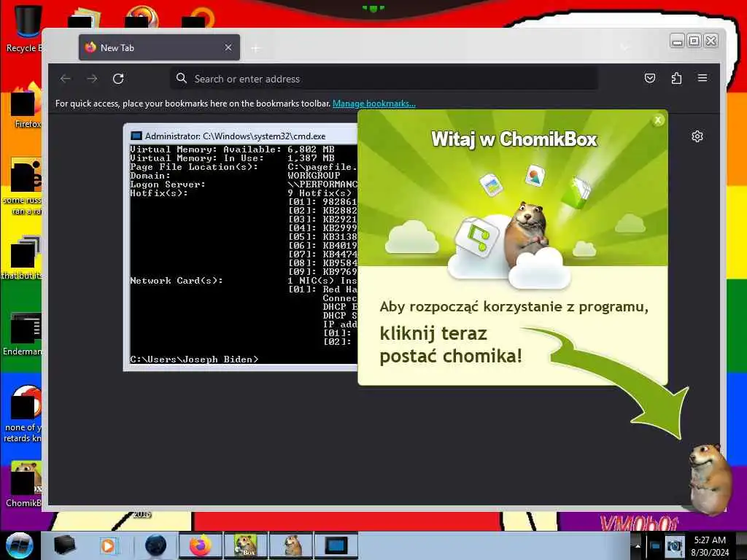Viewport: 747px width, 560px height.
Task: Reload the page with the refresh icon
Action: pyautogui.click(x=118, y=79)
